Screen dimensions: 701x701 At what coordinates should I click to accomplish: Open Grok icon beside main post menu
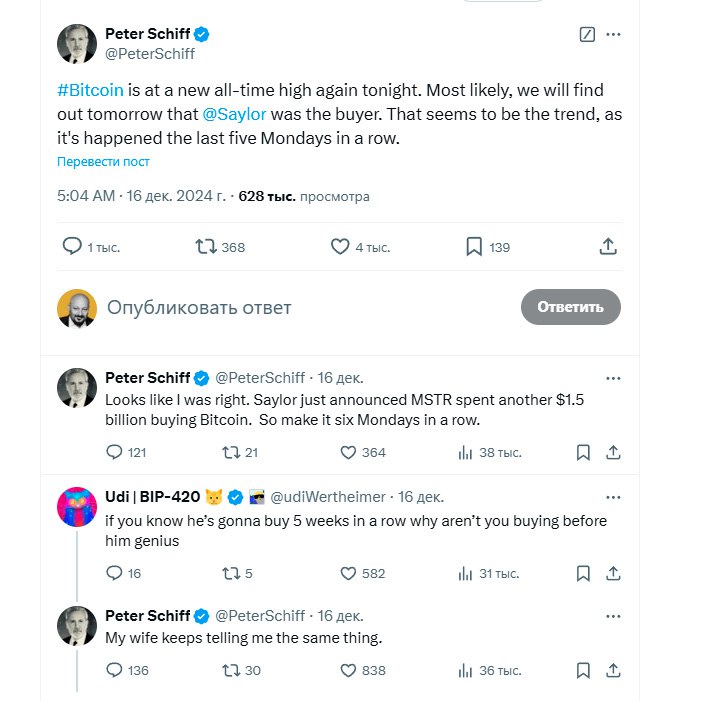point(587,34)
